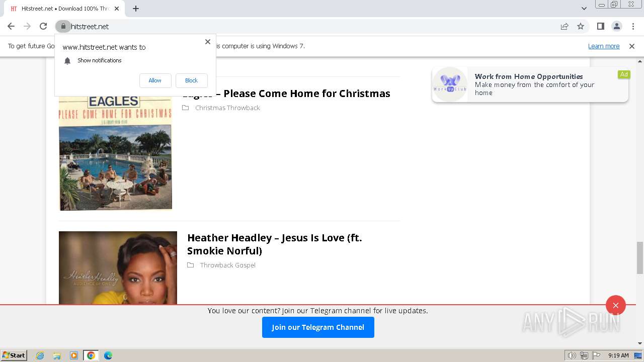Viewport: 644px width, 362px height.
Task: Allow notifications from hitstreet.net
Action: 155,80
